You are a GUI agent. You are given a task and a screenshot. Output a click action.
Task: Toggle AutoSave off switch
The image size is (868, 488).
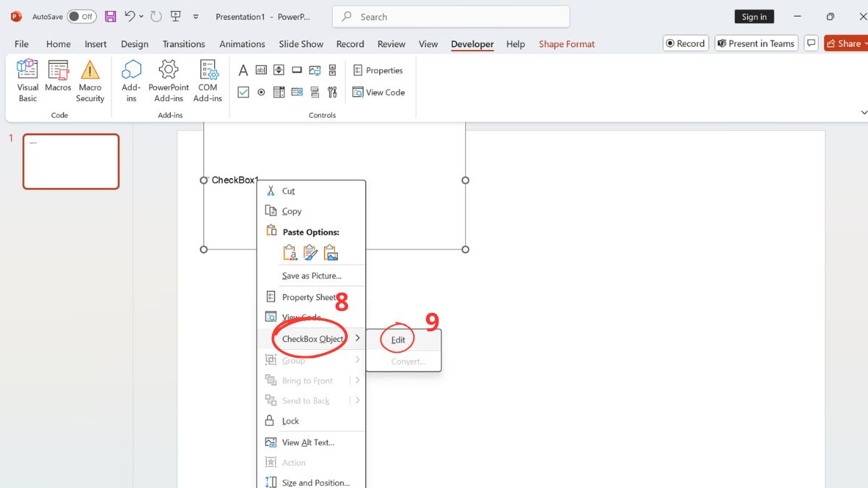pos(82,16)
